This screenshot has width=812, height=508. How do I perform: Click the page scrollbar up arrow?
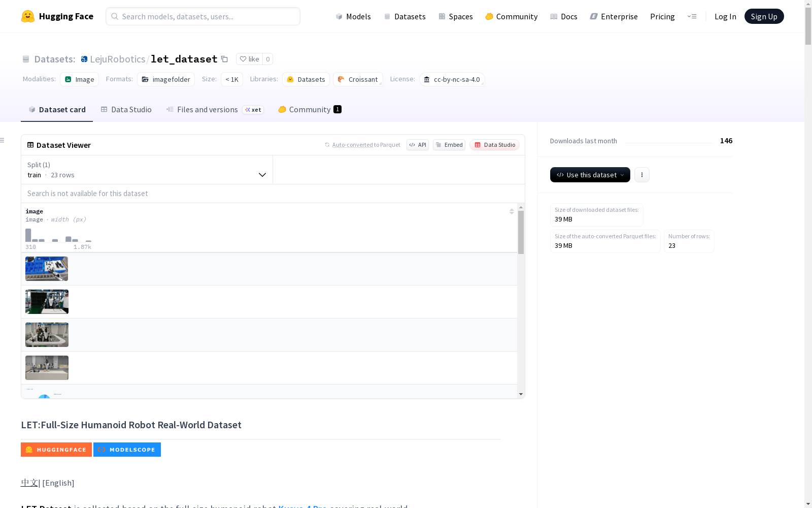pos(808,4)
